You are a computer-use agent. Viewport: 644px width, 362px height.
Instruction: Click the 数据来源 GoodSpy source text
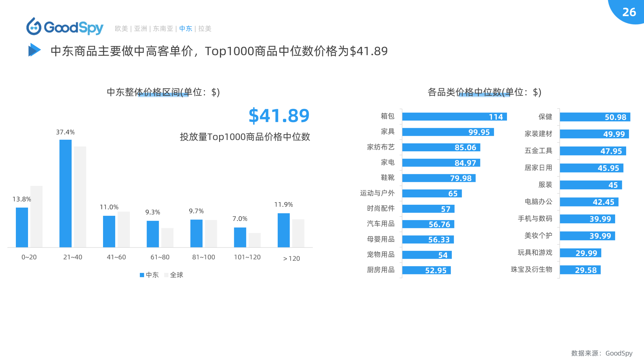click(x=602, y=353)
